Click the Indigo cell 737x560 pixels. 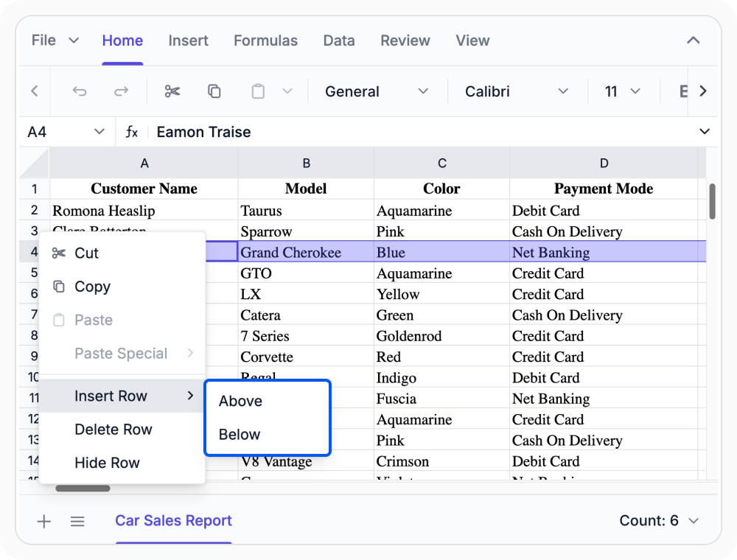coord(441,377)
